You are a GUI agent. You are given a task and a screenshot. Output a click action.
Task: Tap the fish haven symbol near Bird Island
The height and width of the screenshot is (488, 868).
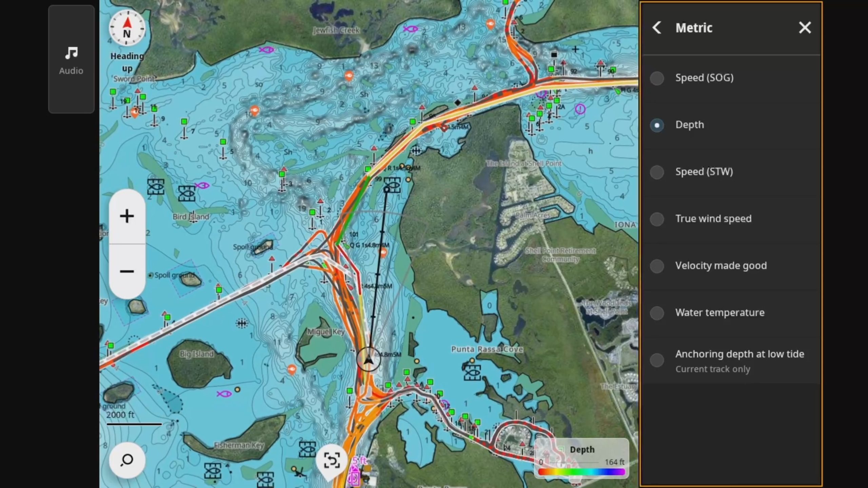tap(186, 194)
